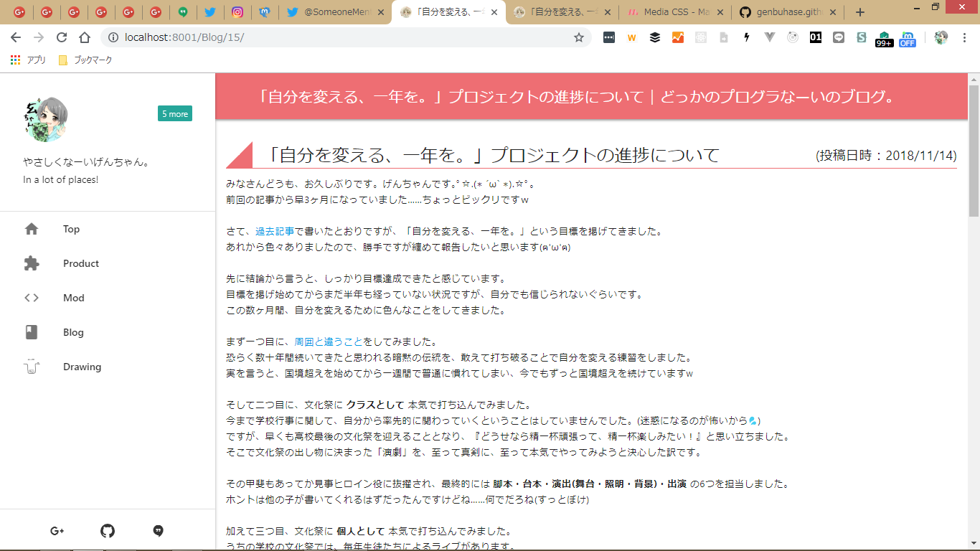Switch to the genbuhase GitHub tab
Viewport: 980px width, 551px height.
click(786, 12)
